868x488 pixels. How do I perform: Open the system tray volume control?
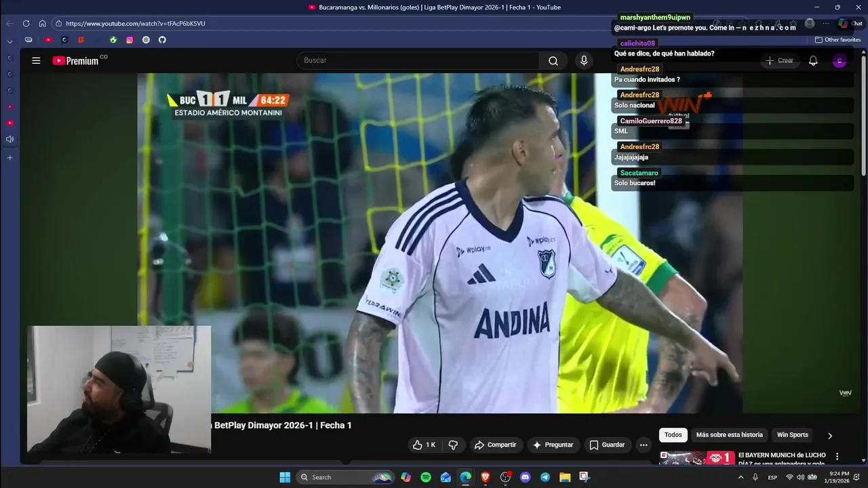coord(801,477)
